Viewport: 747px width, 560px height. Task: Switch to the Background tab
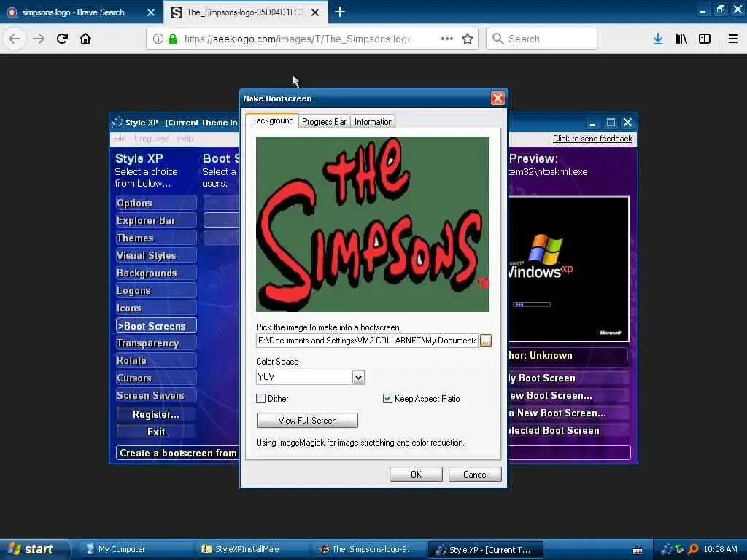click(x=272, y=120)
